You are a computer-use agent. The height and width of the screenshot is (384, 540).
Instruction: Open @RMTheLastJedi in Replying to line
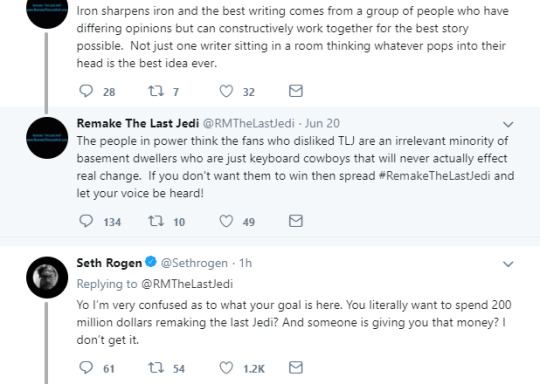[187, 284]
